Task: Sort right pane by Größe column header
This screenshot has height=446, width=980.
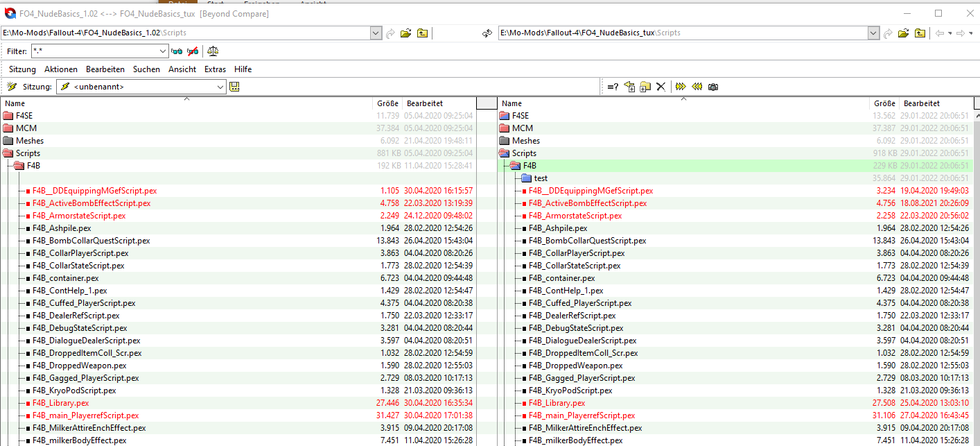Action: coord(884,103)
